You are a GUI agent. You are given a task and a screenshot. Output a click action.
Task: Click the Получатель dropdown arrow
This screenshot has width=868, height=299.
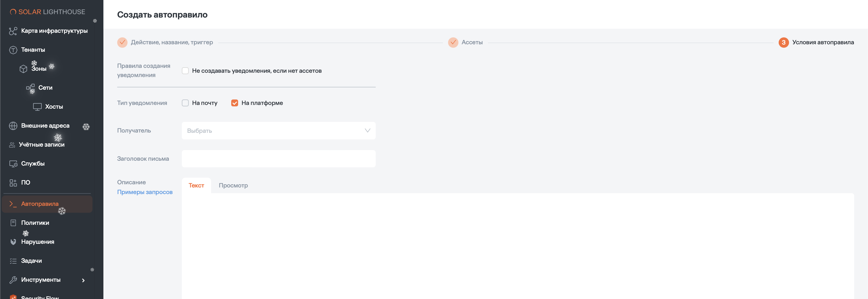(367, 131)
